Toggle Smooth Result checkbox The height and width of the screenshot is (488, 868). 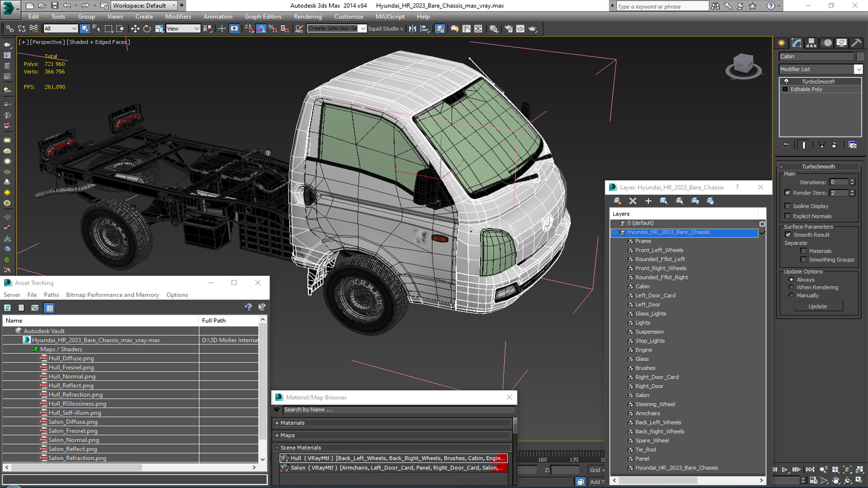point(788,235)
